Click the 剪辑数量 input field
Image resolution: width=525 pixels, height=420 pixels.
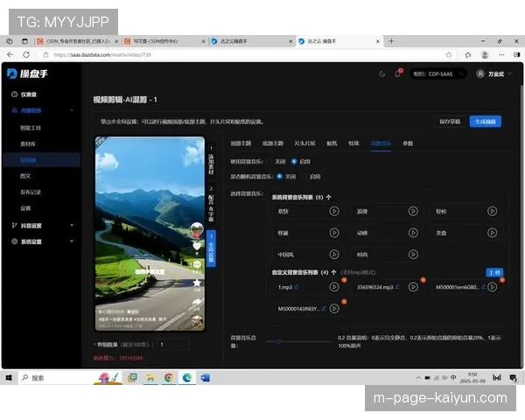(x=173, y=344)
